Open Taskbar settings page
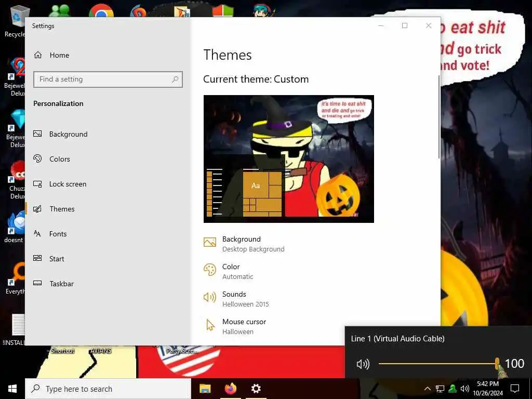The width and height of the screenshot is (532, 399). coord(54,284)
